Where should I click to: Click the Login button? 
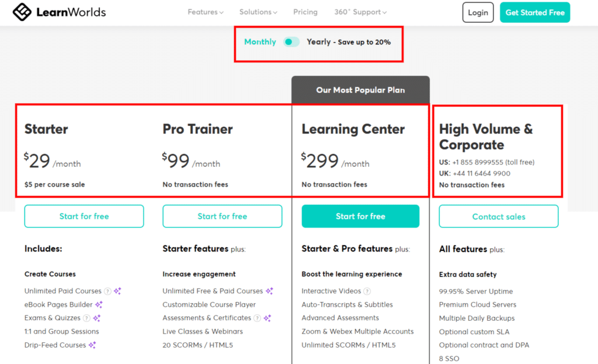tap(478, 13)
